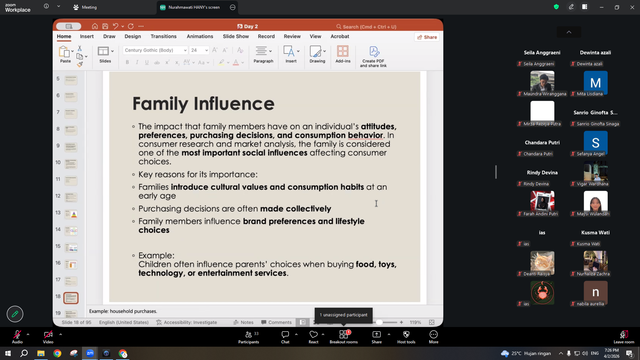Click the Zoom Share screen icon
Screen dimensions: 640x360
[376, 337]
